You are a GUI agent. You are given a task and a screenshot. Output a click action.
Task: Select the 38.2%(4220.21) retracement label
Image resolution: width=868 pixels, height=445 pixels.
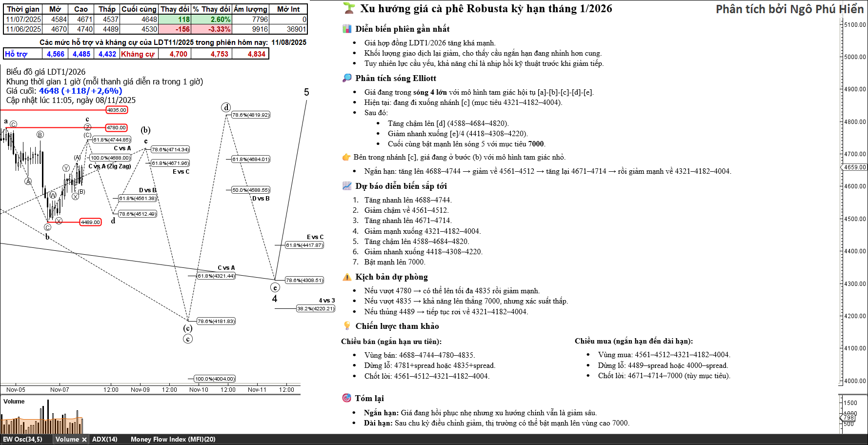tap(316, 309)
